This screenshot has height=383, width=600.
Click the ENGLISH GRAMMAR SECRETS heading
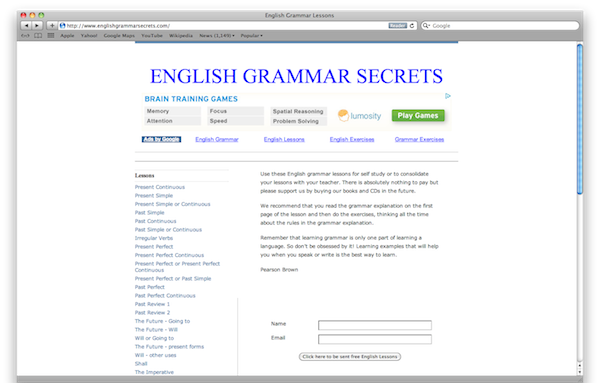pyautogui.click(x=297, y=76)
